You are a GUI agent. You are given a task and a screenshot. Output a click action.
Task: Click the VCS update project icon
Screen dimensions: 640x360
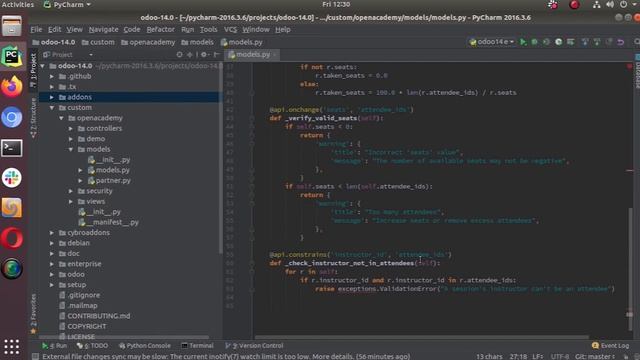coord(585,42)
